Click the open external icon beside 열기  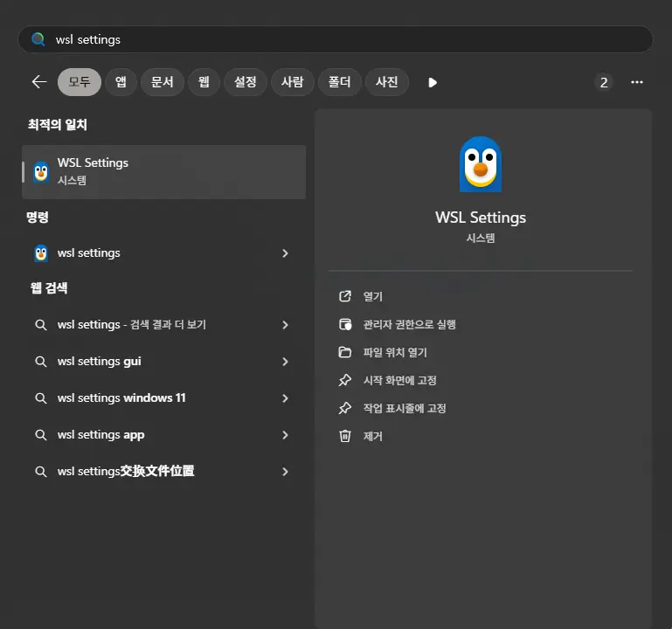coord(345,296)
